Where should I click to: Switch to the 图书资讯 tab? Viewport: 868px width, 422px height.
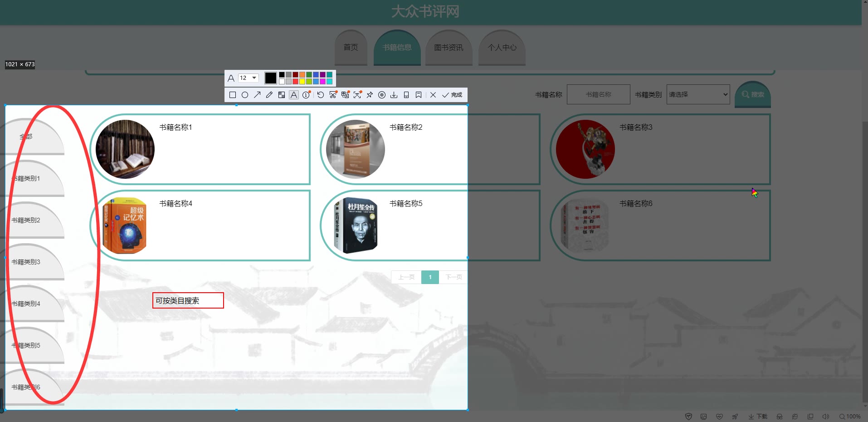tap(449, 48)
